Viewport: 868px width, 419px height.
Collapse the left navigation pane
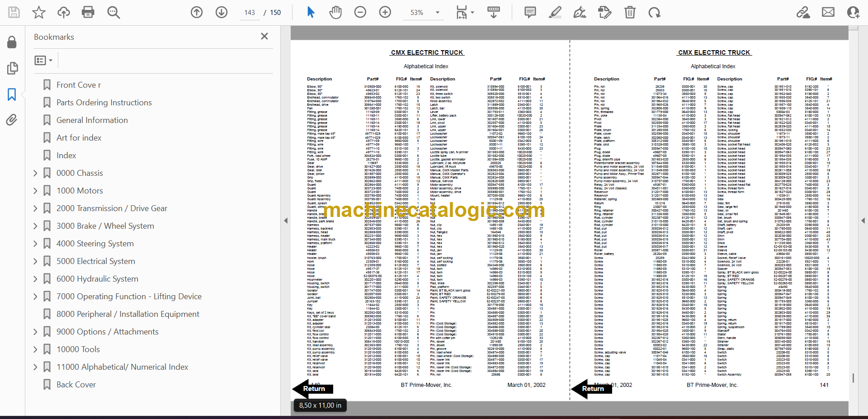[286, 221]
